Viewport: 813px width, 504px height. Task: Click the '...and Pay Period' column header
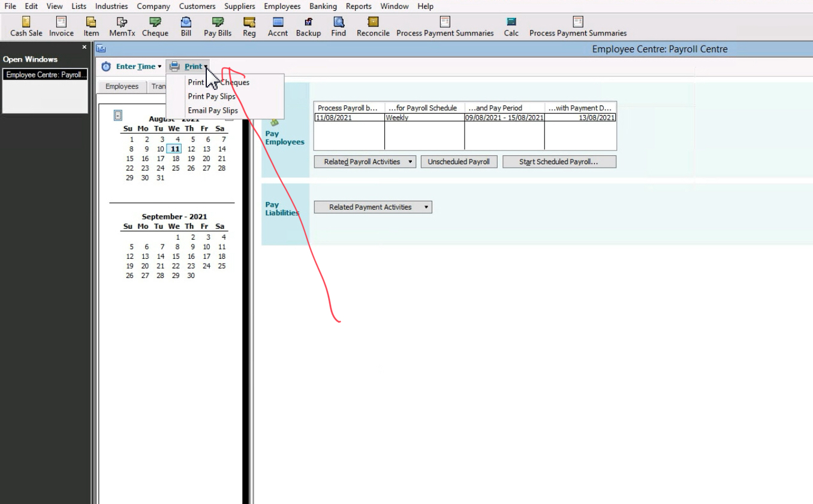click(504, 108)
